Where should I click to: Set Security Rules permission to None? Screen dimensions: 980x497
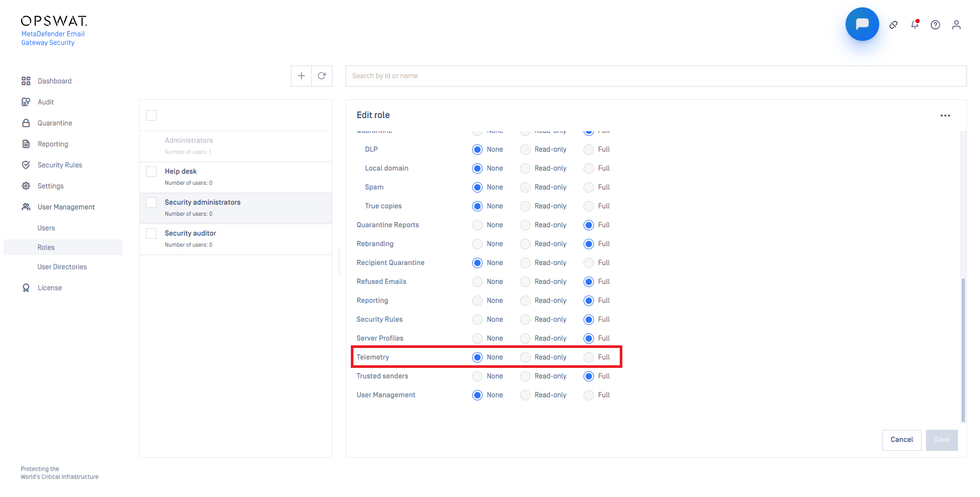tap(477, 320)
